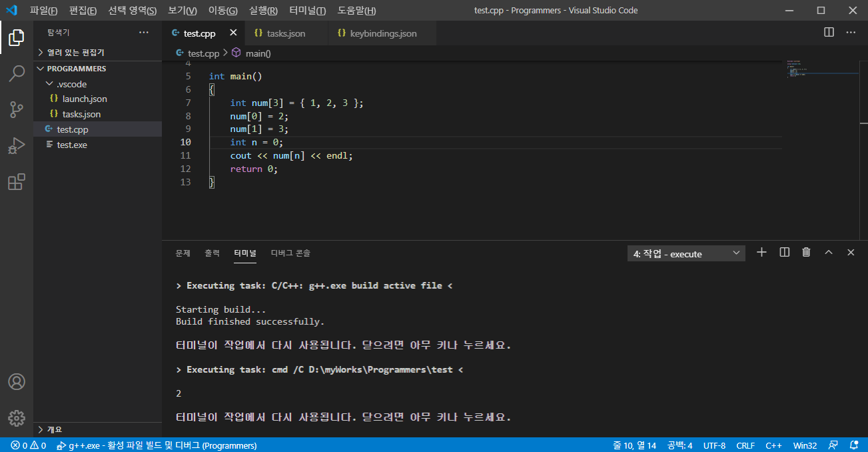Image resolution: width=868 pixels, height=452 pixels.
Task: Open the Run and Debug view
Action: click(17, 146)
